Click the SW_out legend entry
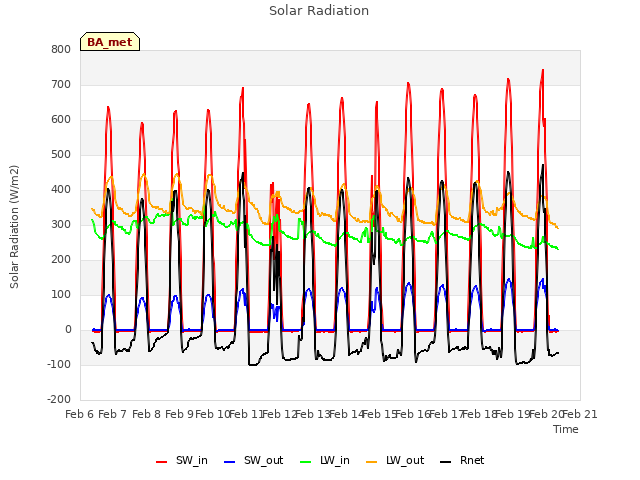Viewport: 640px width, 480px height. coord(253,460)
